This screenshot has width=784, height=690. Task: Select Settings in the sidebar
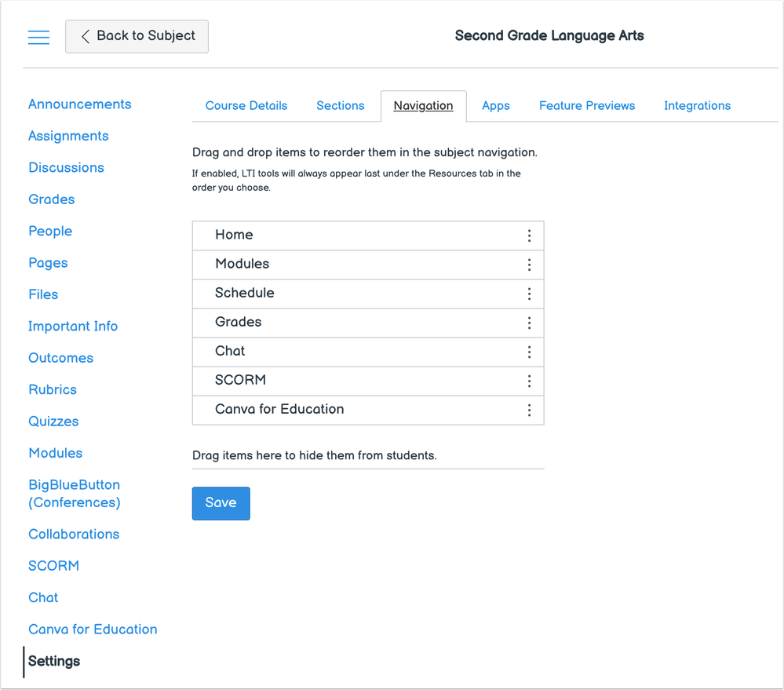click(x=54, y=661)
